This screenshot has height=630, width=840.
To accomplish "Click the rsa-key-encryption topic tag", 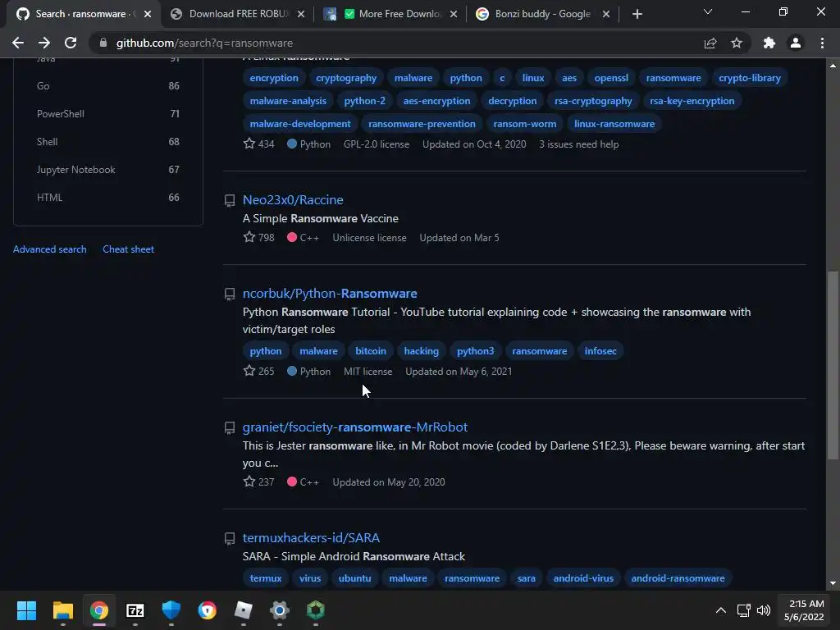I will (692, 101).
